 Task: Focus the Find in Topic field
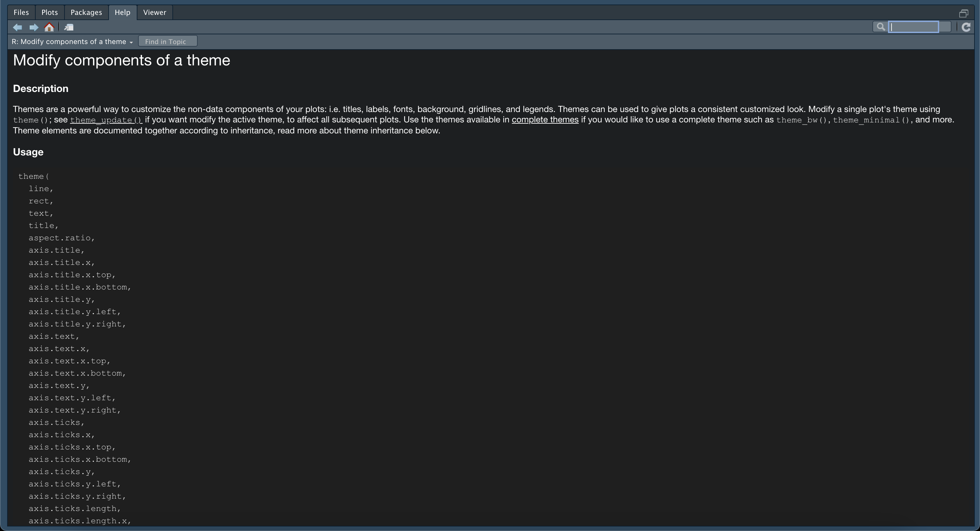point(168,41)
